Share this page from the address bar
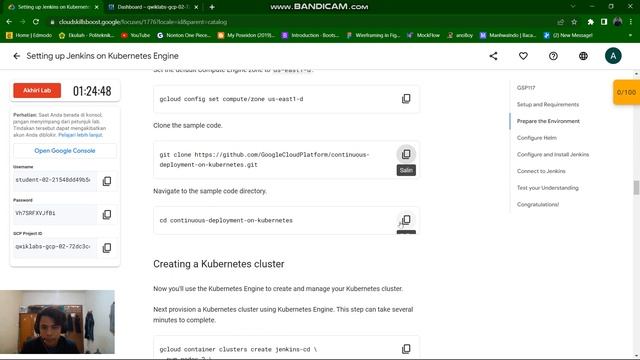 pos(560,22)
